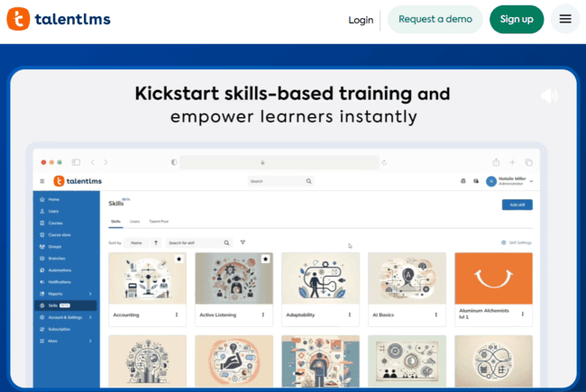Expand the More chevron in the sidebar
This screenshot has height=392, width=586.
tap(90, 341)
